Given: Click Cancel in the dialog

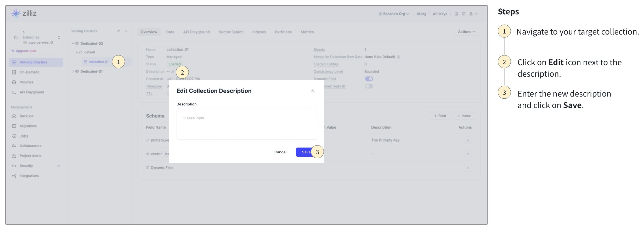Looking at the screenshot, I should coord(280,152).
